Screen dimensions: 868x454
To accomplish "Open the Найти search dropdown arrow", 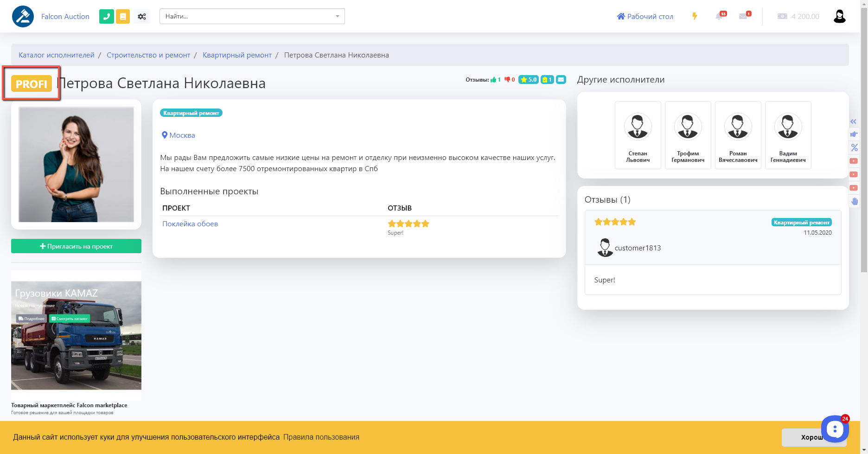I will pyautogui.click(x=337, y=17).
